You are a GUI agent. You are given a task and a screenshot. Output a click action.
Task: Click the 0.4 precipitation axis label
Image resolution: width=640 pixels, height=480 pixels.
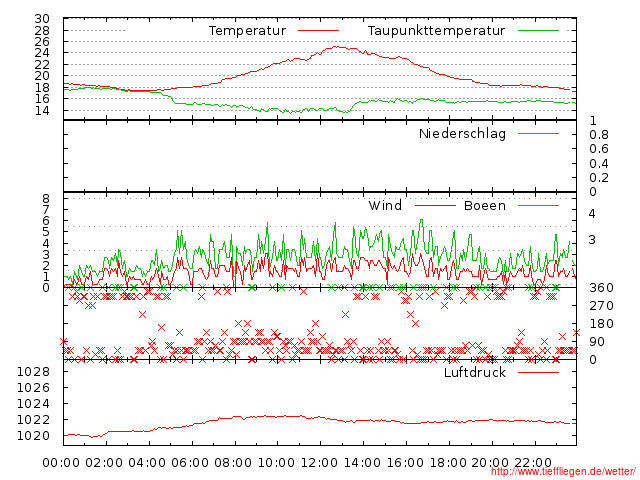click(x=599, y=164)
